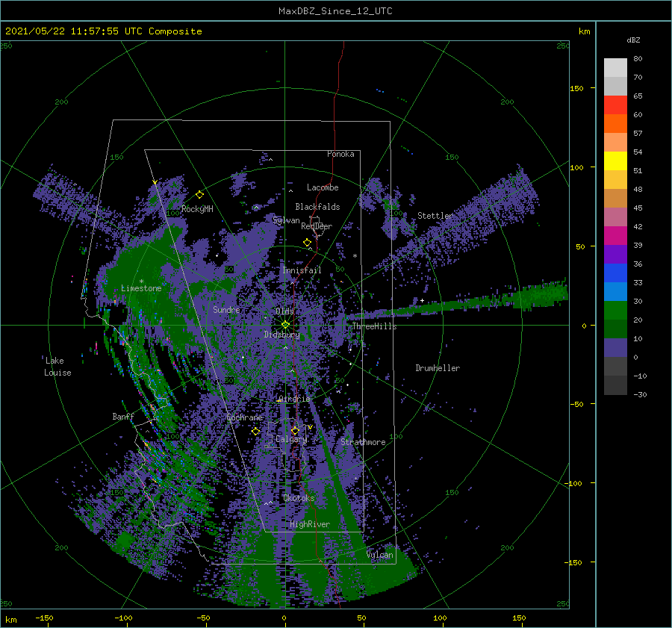Click the Okotoks town label
This screenshot has height=628, width=672.
click(x=299, y=498)
